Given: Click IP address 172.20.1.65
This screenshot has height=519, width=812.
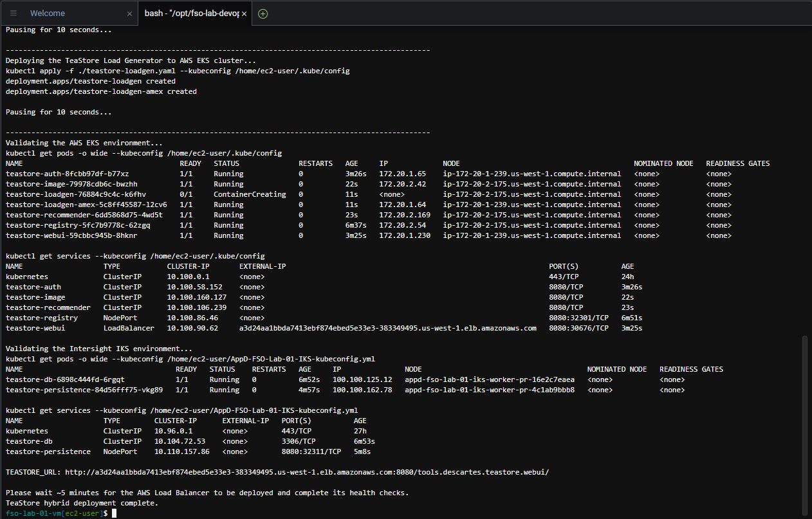Looking at the screenshot, I should click(403, 174).
